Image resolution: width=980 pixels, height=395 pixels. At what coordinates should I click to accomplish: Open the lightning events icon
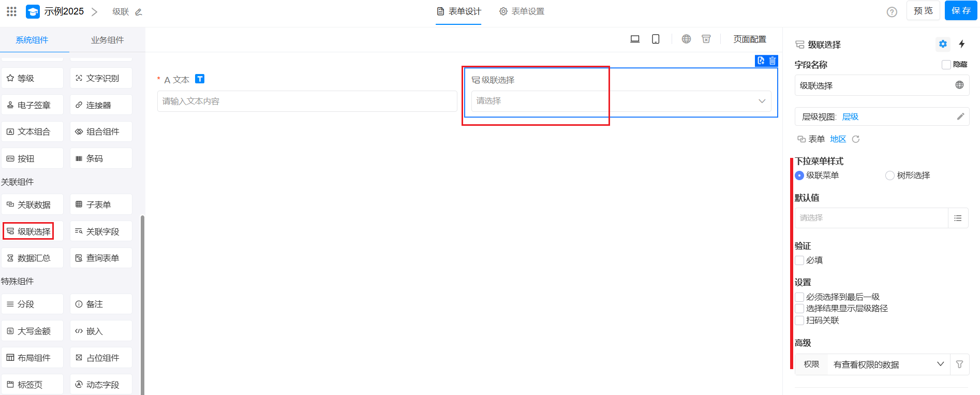(x=962, y=44)
